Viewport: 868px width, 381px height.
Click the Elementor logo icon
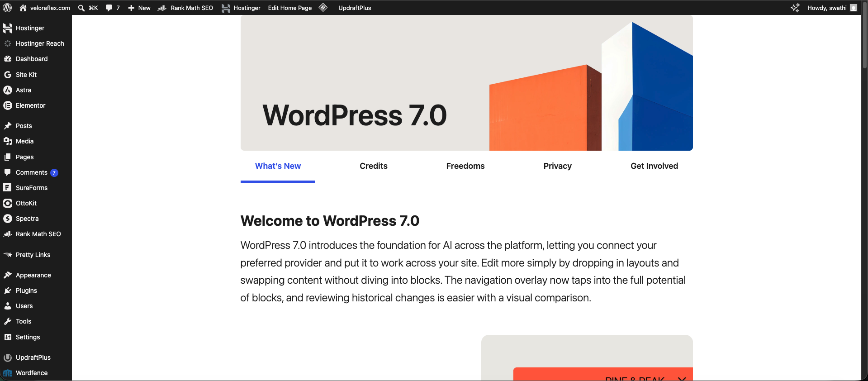[x=8, y=105]
